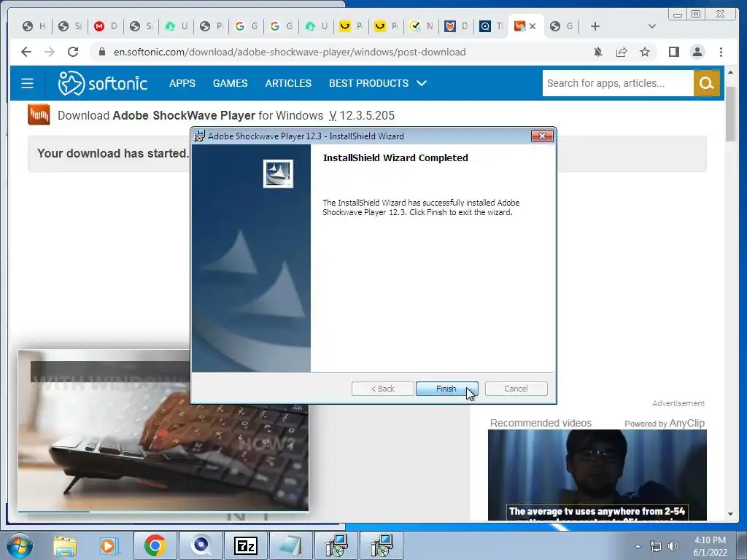Screen dimensions: 747x560
Task: Open Windows Media Player from taskbar
Action: click(x=108, y=545)
